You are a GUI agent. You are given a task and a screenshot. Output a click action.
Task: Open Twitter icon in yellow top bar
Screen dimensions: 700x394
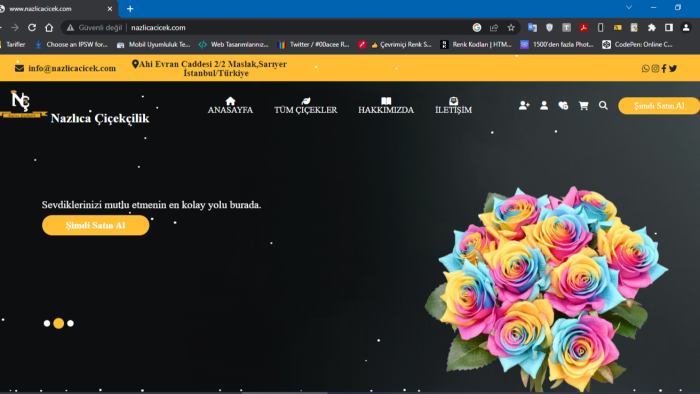click(x=673, y=68)
